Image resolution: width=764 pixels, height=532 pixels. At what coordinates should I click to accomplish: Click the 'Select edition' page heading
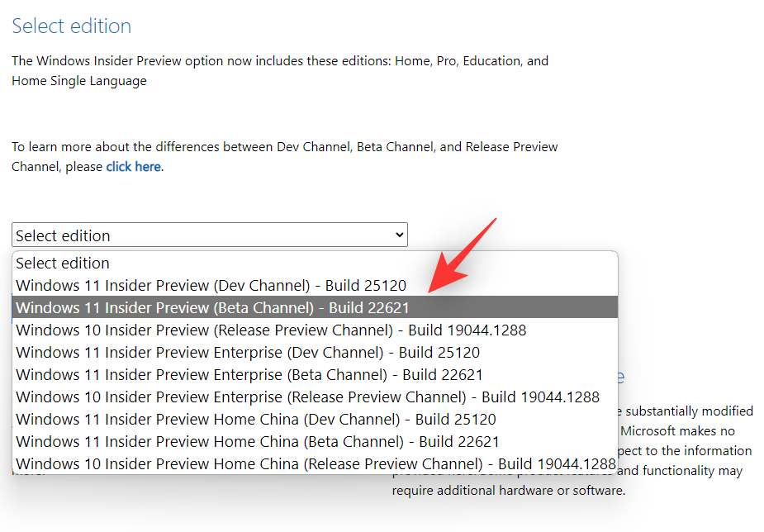point(72,26)
